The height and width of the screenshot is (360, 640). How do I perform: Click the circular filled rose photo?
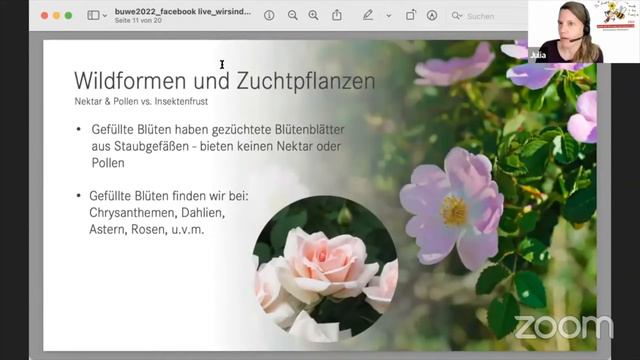coord(325,269)
